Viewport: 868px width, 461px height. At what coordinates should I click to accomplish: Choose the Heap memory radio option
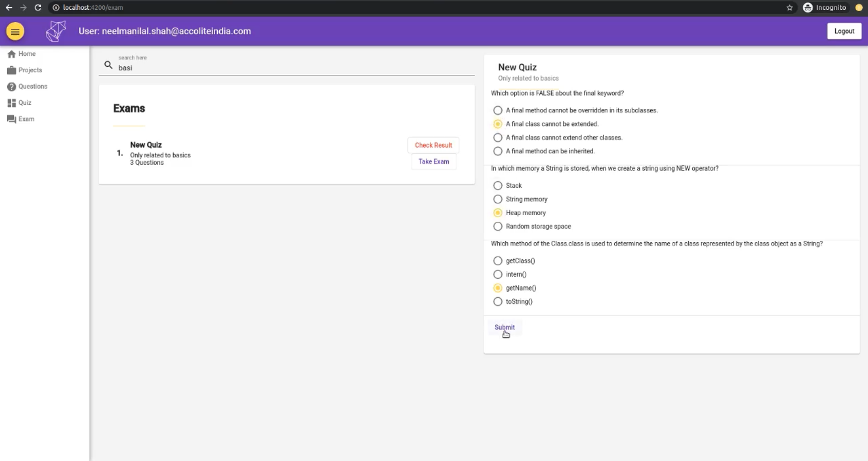pyautogui.click(x=498, y=213)
